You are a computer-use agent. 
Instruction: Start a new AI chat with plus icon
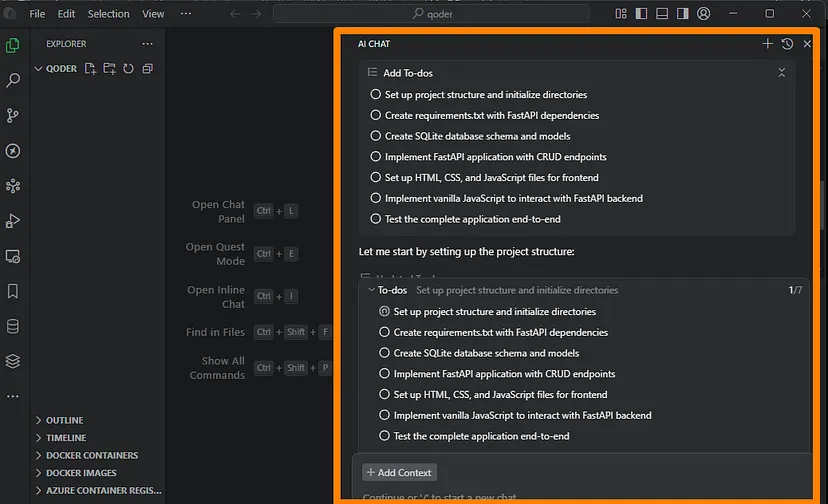768,44
